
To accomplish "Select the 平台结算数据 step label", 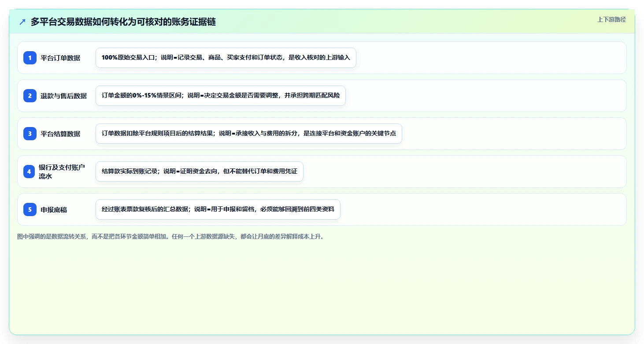I will (x=60, y=134).
